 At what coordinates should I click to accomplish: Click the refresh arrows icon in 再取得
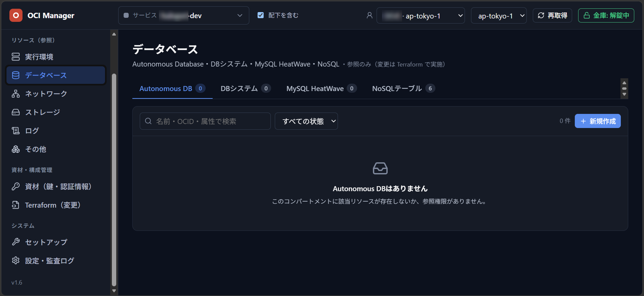541,15
